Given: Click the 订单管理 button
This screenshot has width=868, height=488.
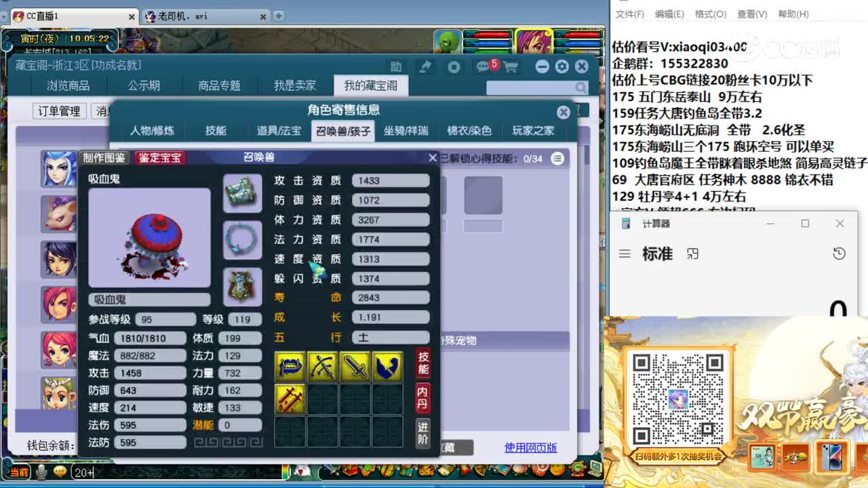Looking at the screenshot, I should click(x=59, y=111).
